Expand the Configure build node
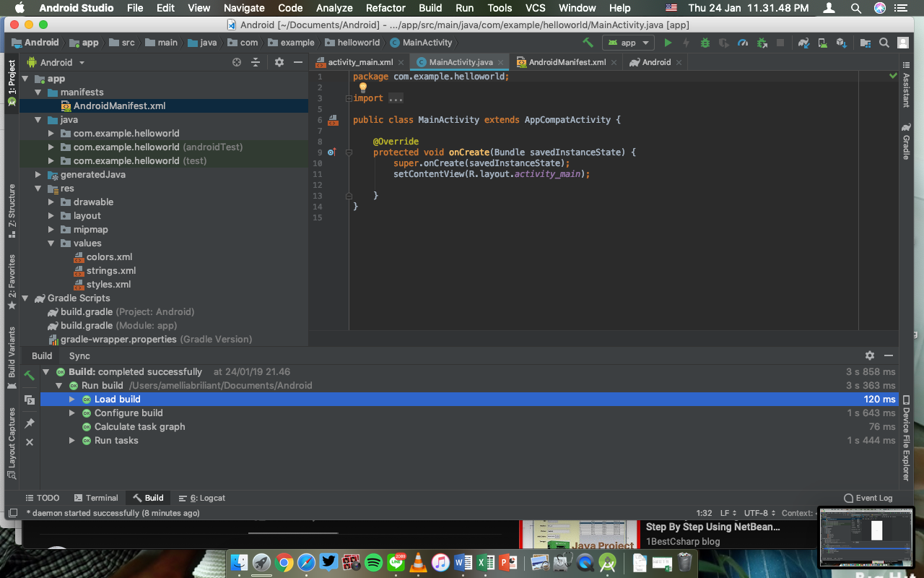Image resolution: width=924 pixels, height=578 pixels. [x=71, y=413]
